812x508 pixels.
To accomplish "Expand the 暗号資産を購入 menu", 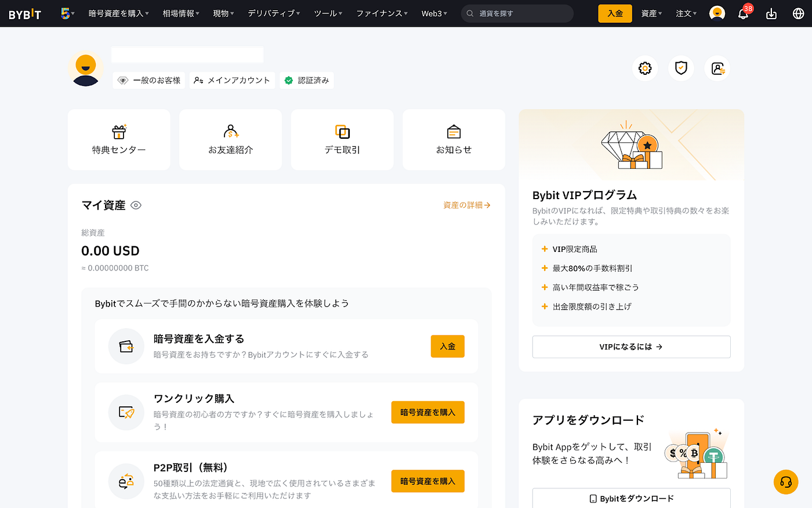I will (118, 13).
